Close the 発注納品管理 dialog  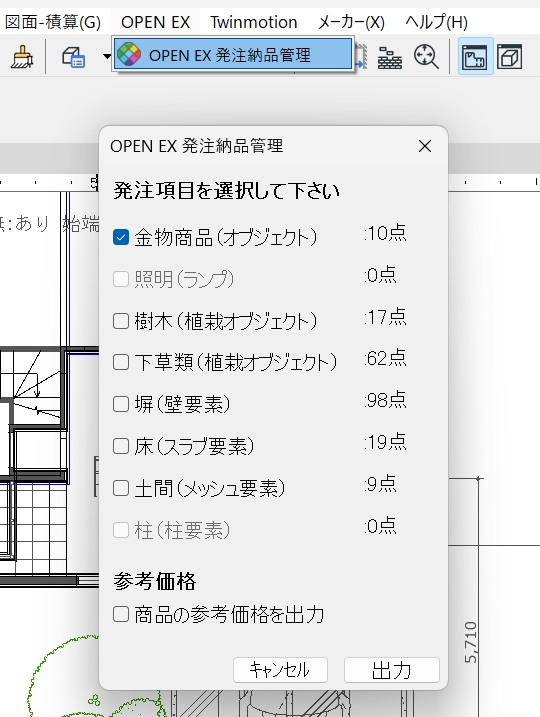tap(425, 146)
